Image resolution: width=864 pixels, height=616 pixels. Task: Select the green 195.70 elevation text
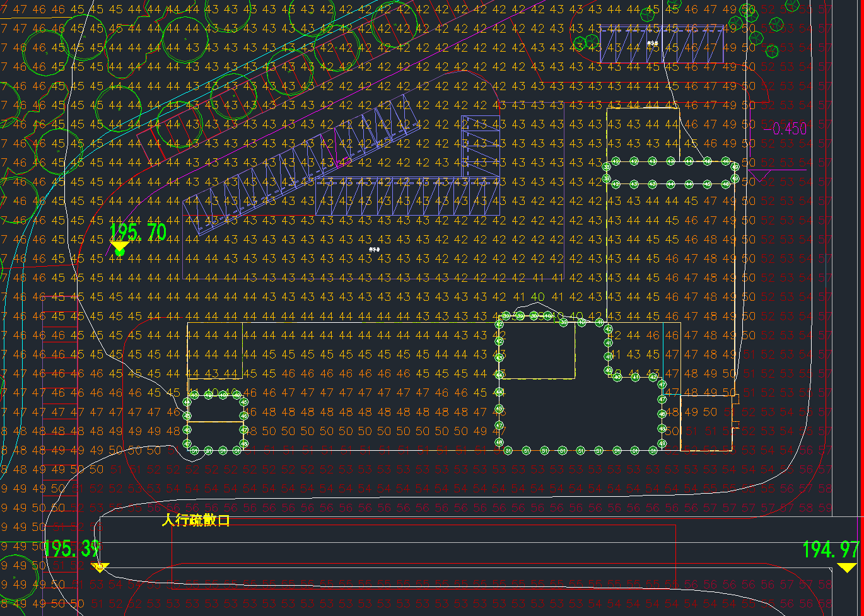point(138,232)
